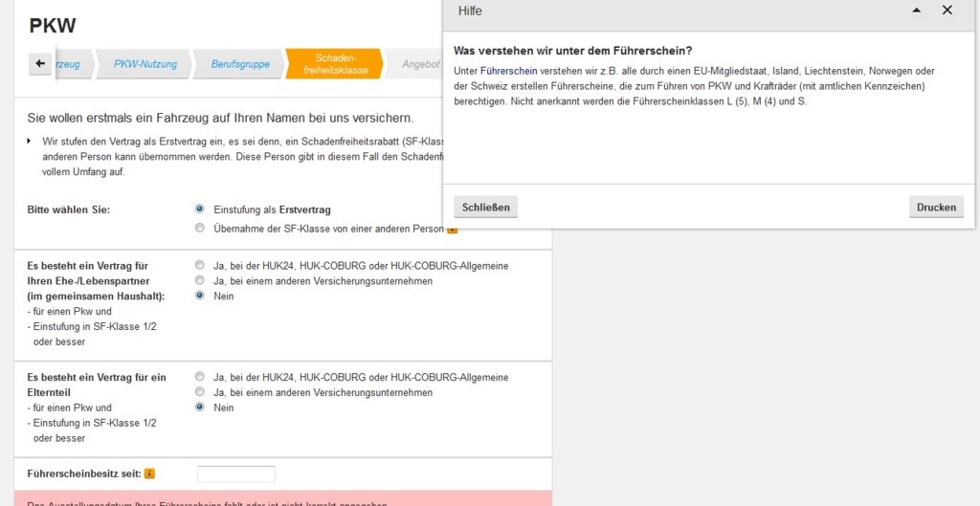The image size is (980, 506).
Task: Switch to the Berufsgruppe step tab
Action: [x=240, y=64]
